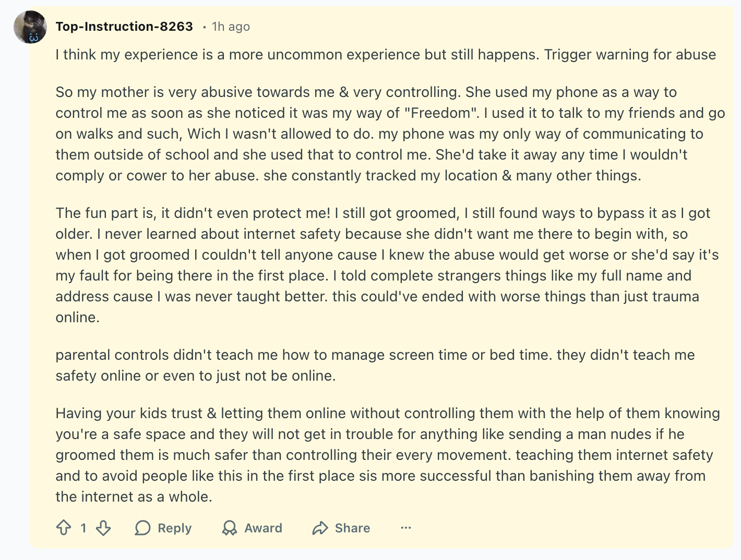Viewport: 741px width, 560px height.
Task: Click the Award text label
Action: coord(264,528)
